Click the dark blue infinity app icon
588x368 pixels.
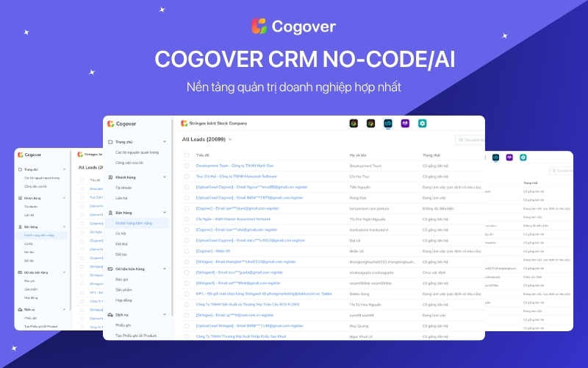point(388,123)
